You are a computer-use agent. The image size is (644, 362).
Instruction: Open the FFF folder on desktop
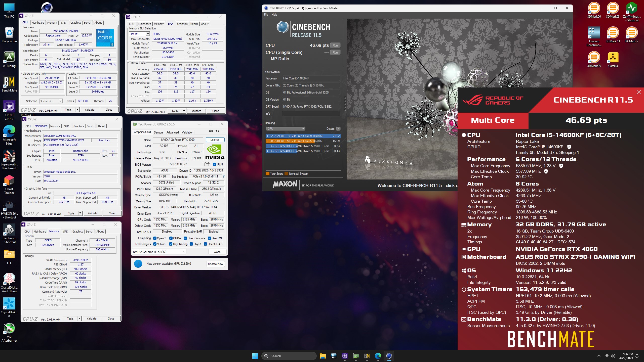(9, 257)
